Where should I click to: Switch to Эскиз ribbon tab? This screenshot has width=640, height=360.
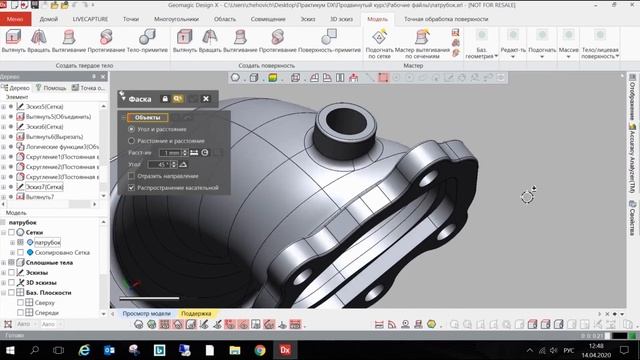pos(308,19)
